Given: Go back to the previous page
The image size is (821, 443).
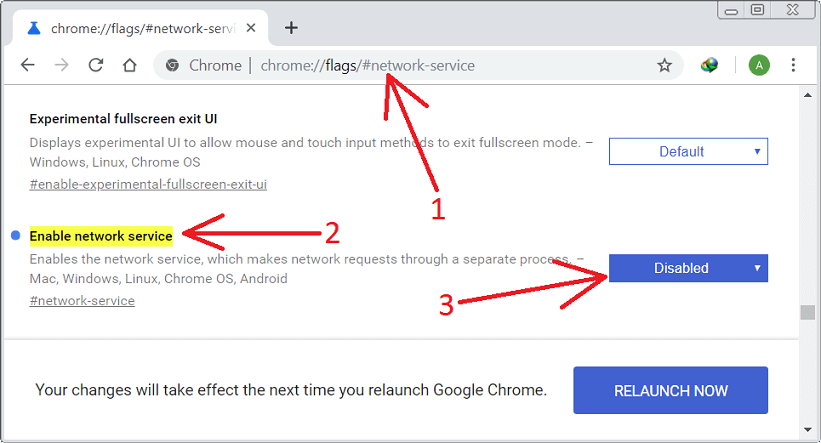Looking at the screenshot, I should pyautogui.click(x=27, y=65).
